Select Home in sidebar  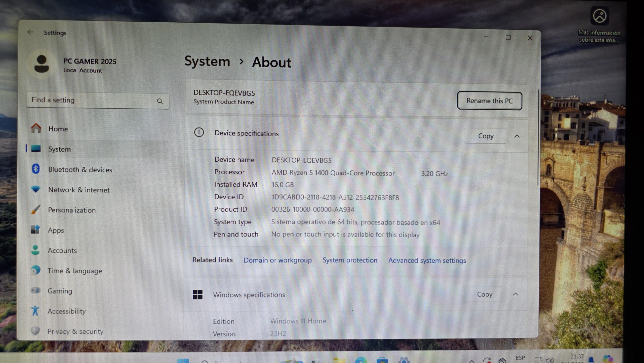[x=58, y=129]
